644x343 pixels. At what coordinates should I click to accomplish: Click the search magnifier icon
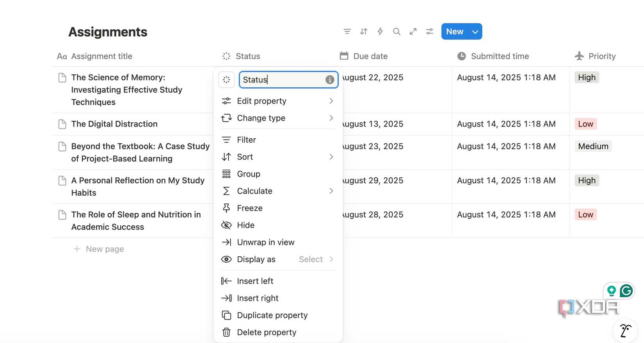point(397,32)
